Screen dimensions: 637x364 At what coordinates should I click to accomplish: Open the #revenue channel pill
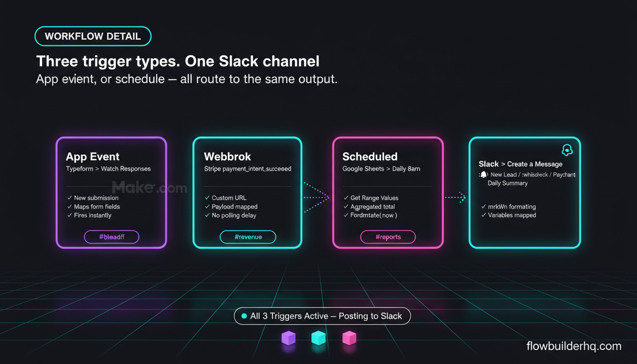click(248, 237)
